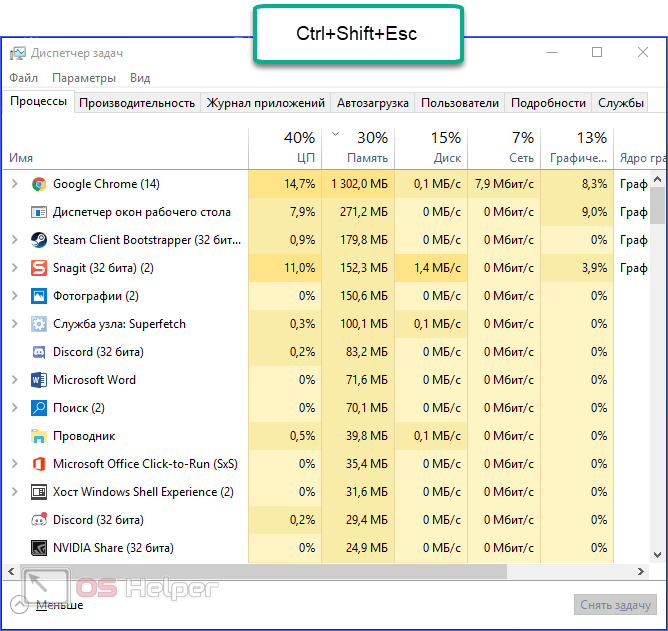Click the horizontal scrollbar thumb
The width and height of the screenshot is (668, 631).
tap(263, 572)
